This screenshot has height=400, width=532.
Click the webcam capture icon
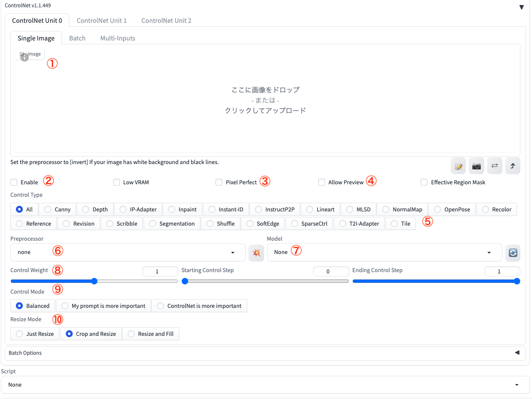[x=476, y=166]
